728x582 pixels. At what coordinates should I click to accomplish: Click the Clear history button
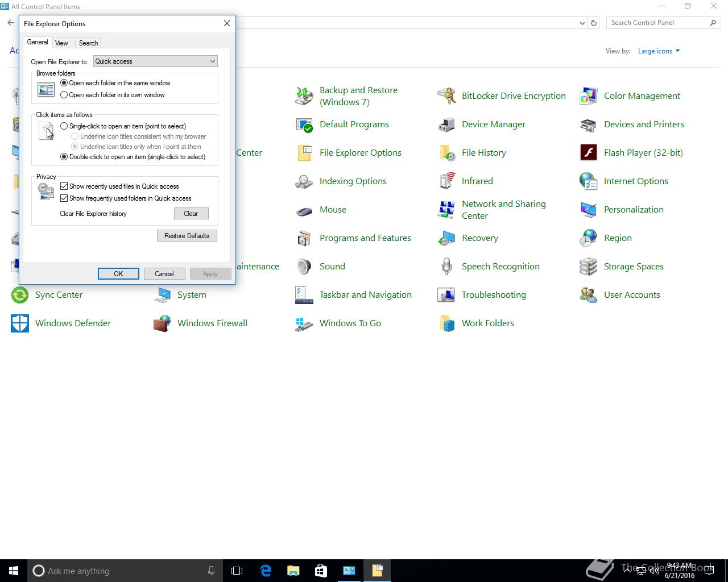tap(191, 214)
